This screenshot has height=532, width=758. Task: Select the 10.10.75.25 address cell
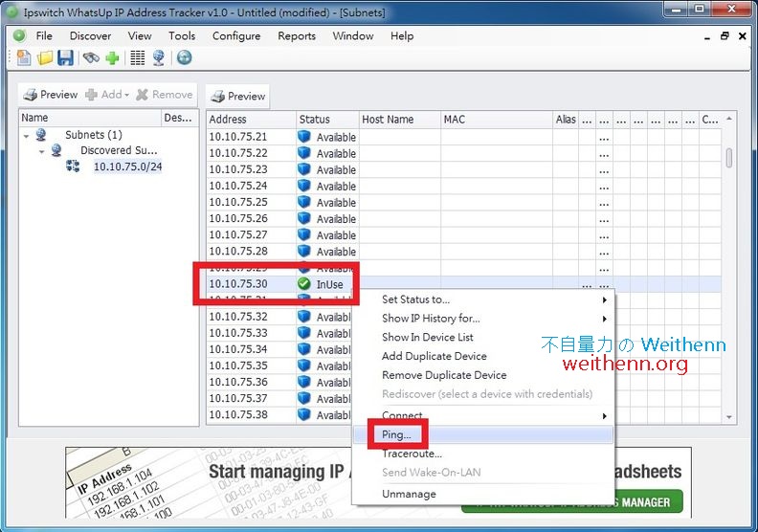pyautogui.click(x=252, y=202)
